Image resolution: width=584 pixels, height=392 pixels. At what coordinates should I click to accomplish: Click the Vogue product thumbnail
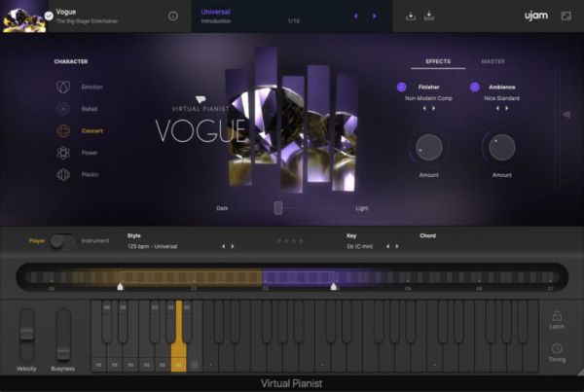[x=24, y=18]
